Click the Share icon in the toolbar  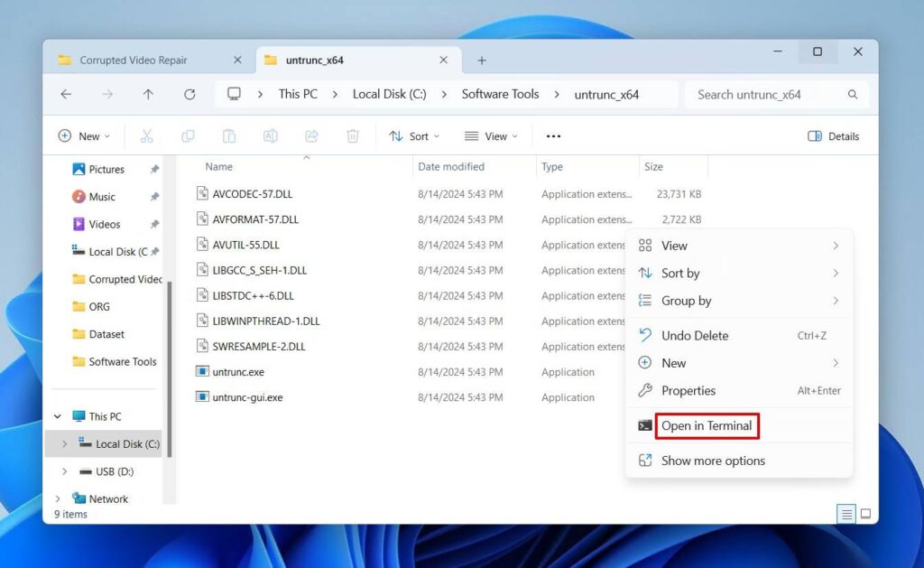tap(311, 135)
